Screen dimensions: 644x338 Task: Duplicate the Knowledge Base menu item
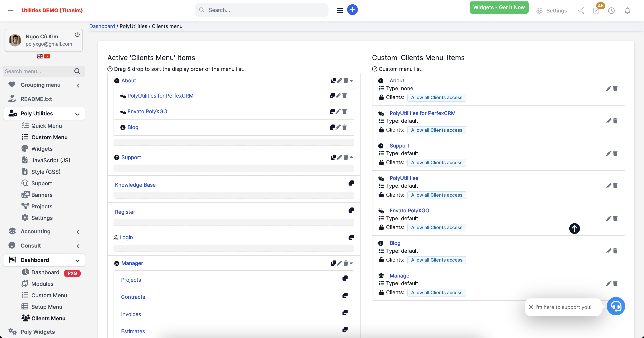351,183
